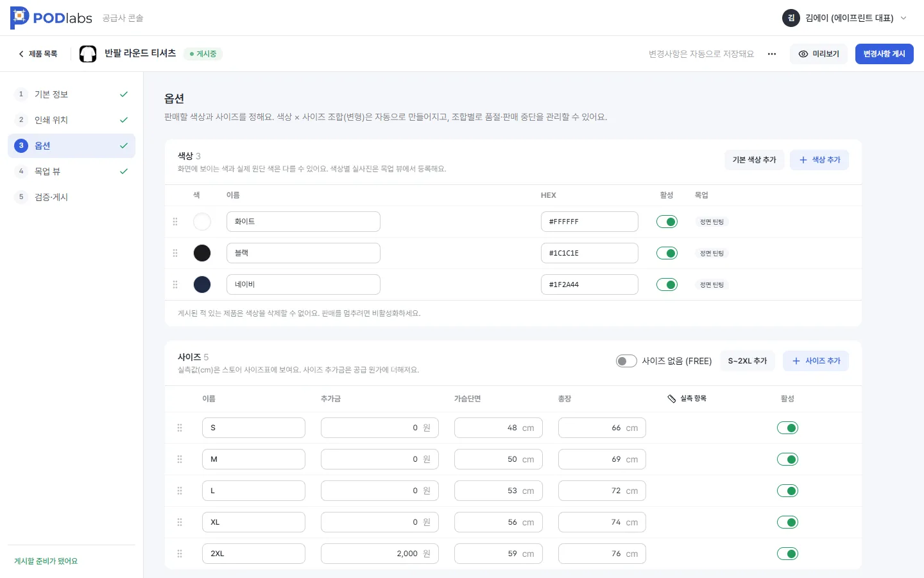The width and height of the screenshot is (924, 578).
Task: Click the 변경사항 게시 button
Action: point(884,54)
